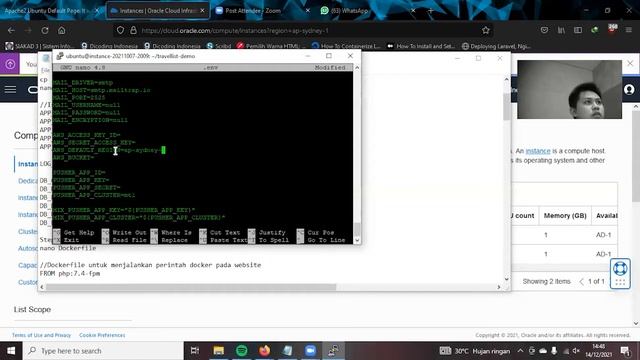Open the Oracle Cloud profile avatar

[629, 89]
